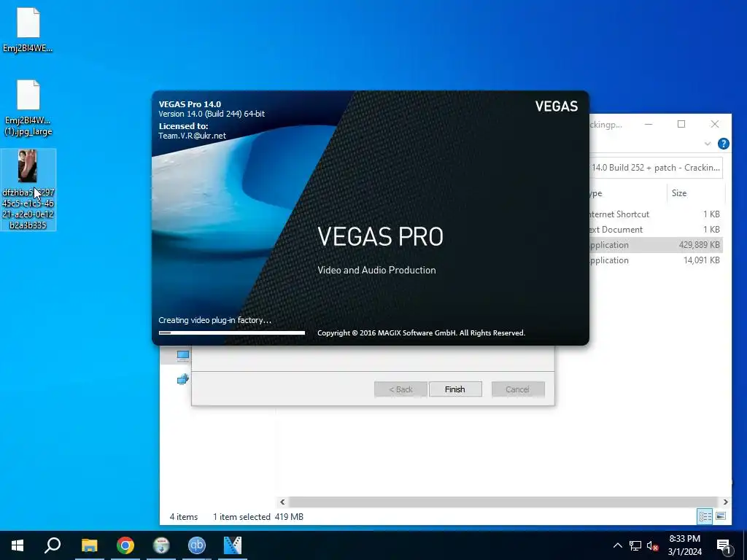The image size is (747, 560).
Task: Open taskbar search magnifier
Action: [x=53, y=545]
